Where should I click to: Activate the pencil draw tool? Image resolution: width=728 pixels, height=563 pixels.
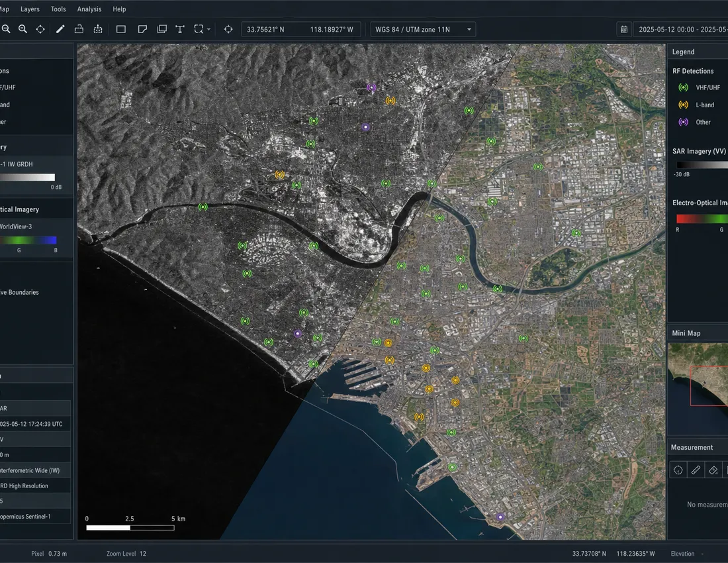pos(60,29)
